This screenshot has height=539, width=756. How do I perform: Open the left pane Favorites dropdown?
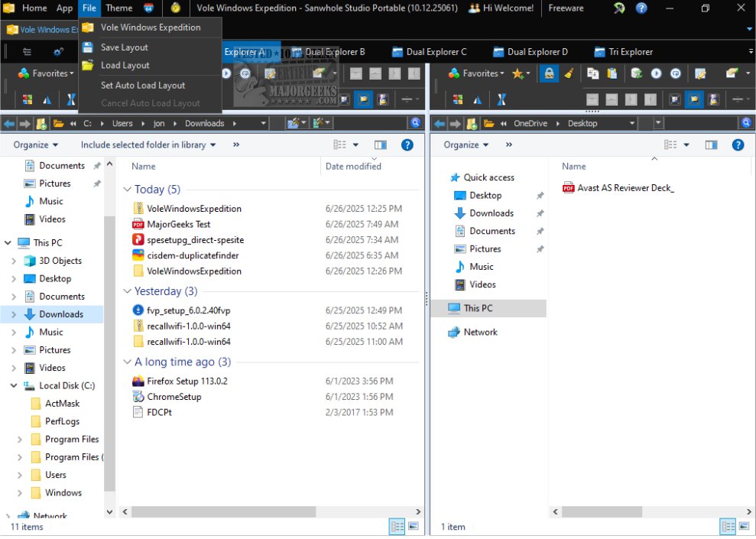46,73
